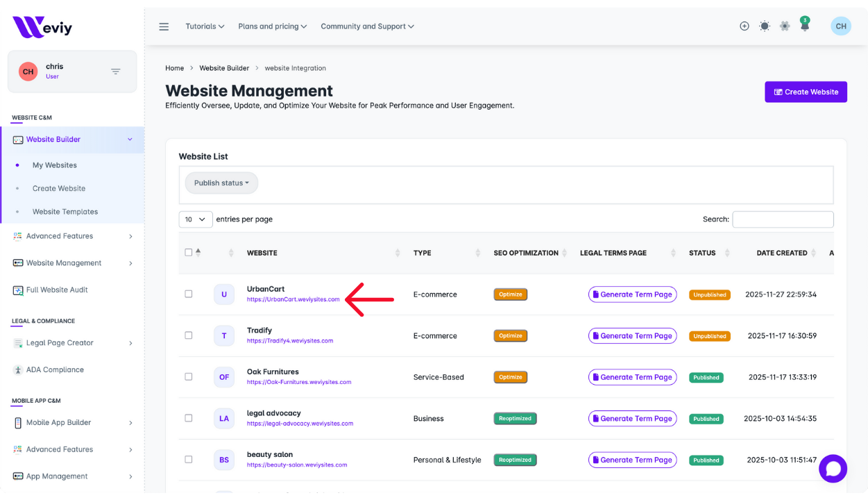Go to Full Website Audit
Image resolution: width=868 pixels, height=500 pixels.
pos(57,290)
